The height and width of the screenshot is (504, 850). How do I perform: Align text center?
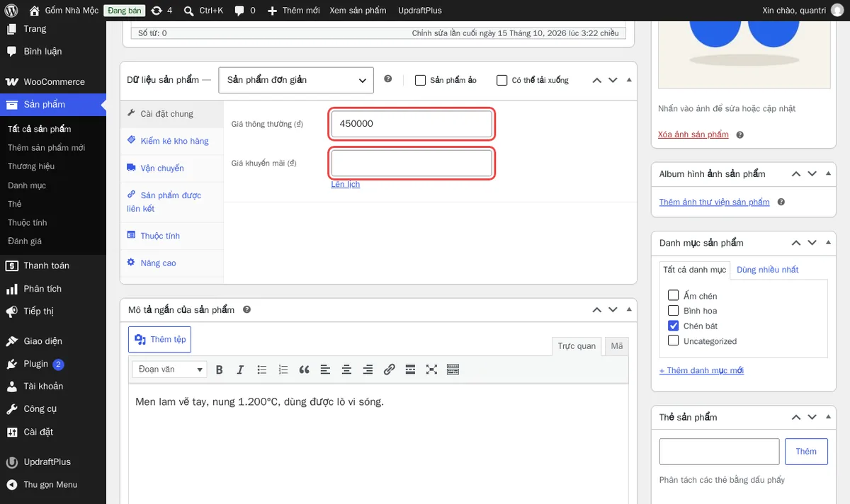346,370
